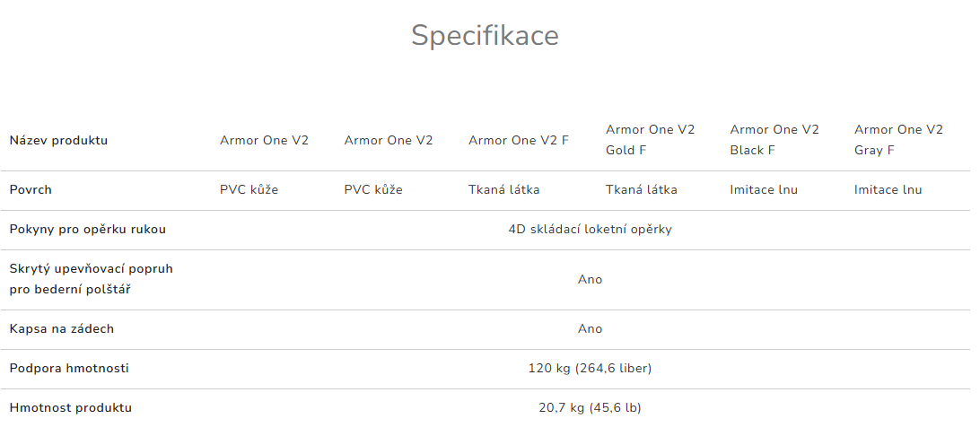Select the Název produktu row label
Screen dimensions: 980x436
click(x=58, y=140)
